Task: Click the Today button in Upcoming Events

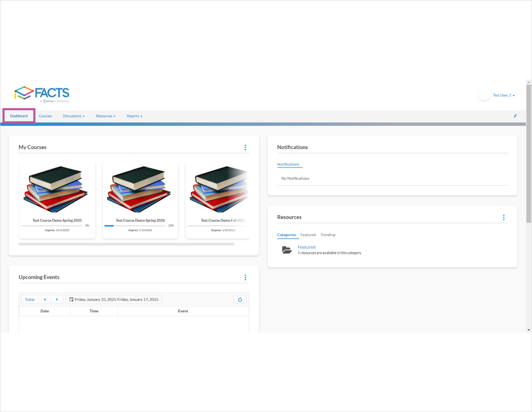Action: [29, 299]
